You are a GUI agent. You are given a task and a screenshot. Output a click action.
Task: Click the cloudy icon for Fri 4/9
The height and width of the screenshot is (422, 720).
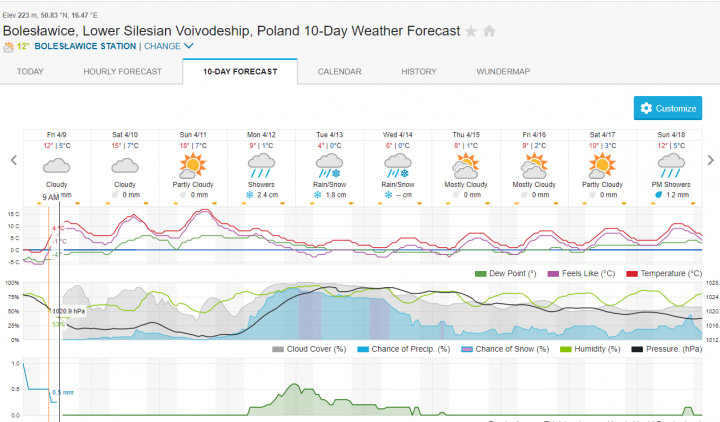(x=57, y=164)
